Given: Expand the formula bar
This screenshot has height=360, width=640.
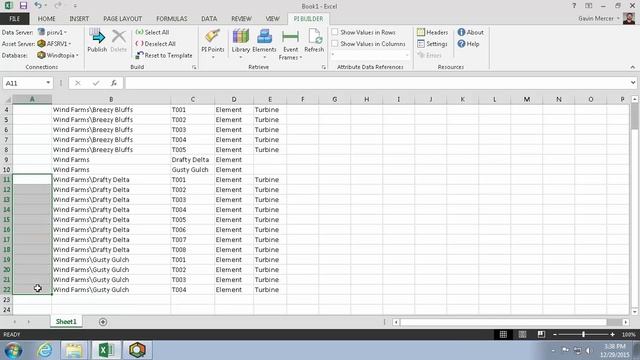Looking at the screenshot, I should pyautogui.click(x=633, y=83).
